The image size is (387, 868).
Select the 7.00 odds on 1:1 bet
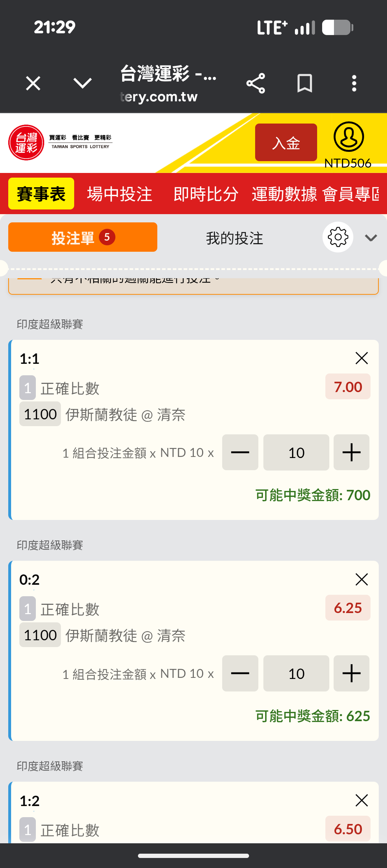tap(348, 387)
